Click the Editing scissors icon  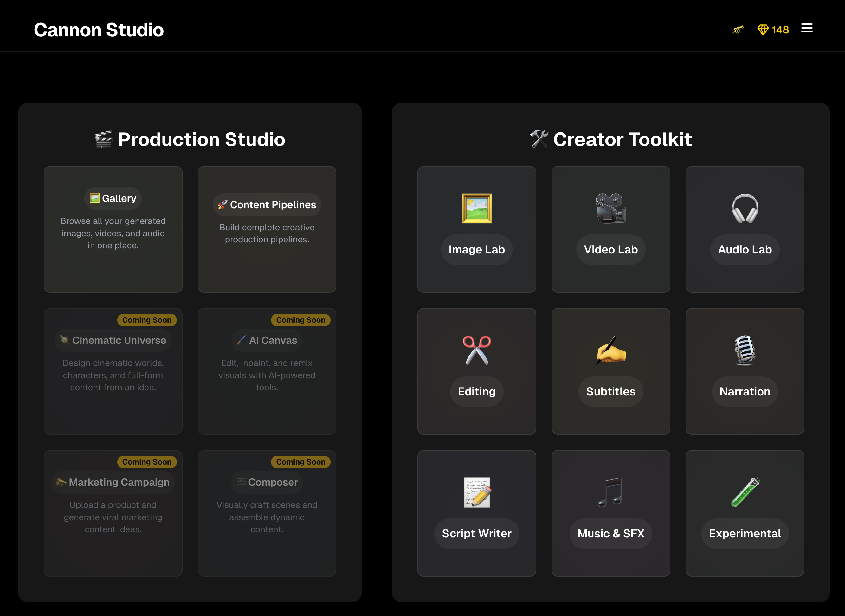pos(477,350)
